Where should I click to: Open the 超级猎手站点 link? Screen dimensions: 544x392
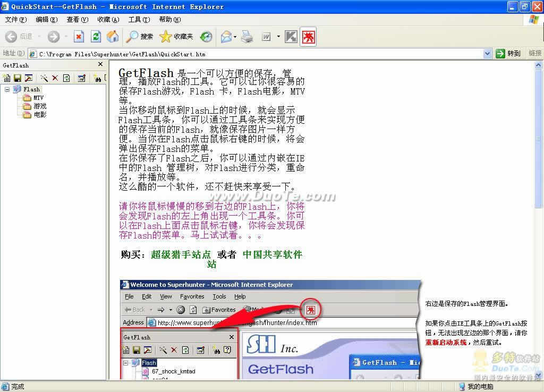pos(181,254)
